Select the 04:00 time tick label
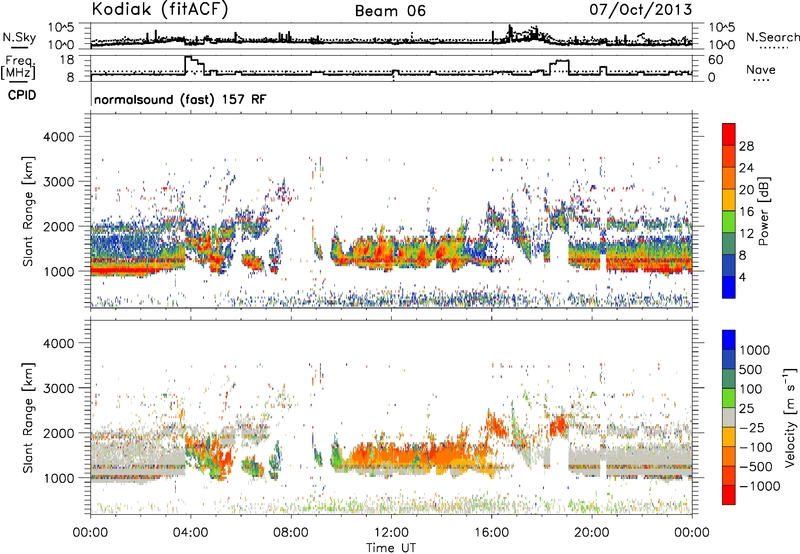The width and height of the screenshot is (800, 554). (190, 533)
